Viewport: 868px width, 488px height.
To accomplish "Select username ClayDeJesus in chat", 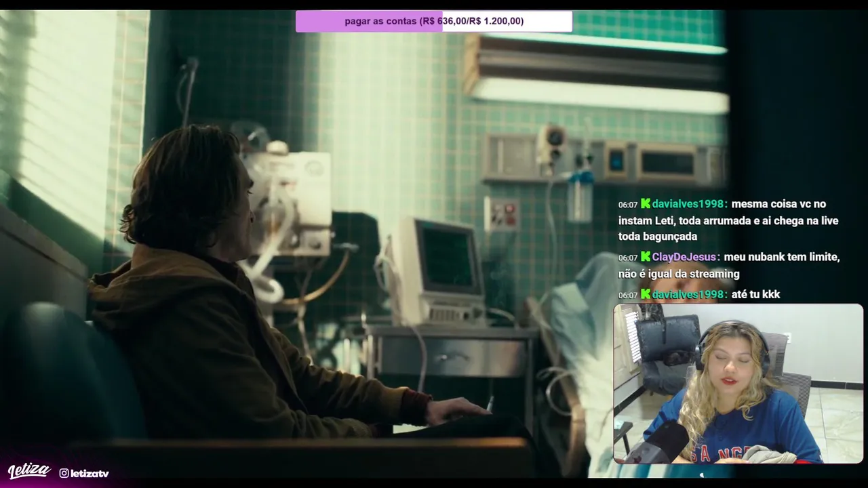I will point(684,257).
